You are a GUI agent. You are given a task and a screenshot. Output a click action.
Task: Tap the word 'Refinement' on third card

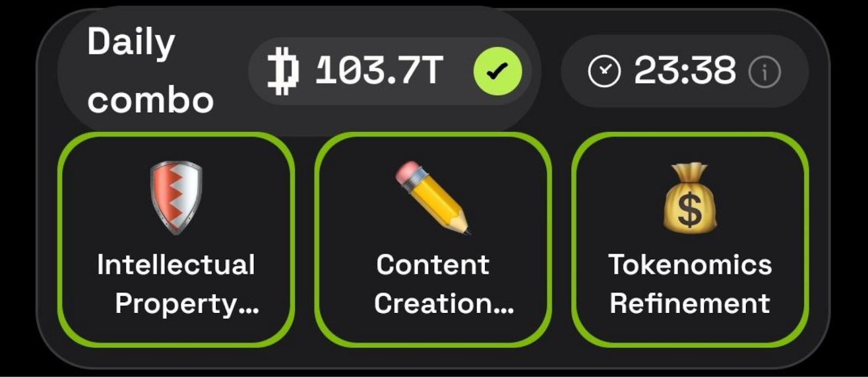pos(690,303)
